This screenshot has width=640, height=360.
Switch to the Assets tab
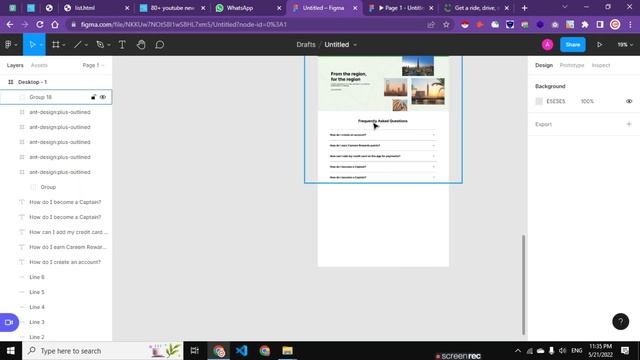(39, 65)
